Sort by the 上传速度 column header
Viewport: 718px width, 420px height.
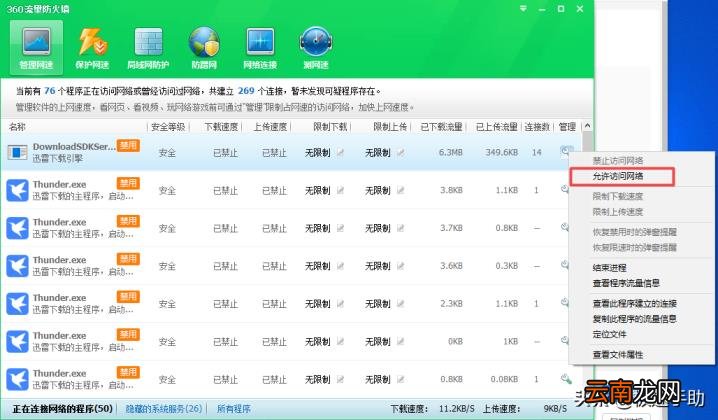pyautogui.click(x=270, y=127)
